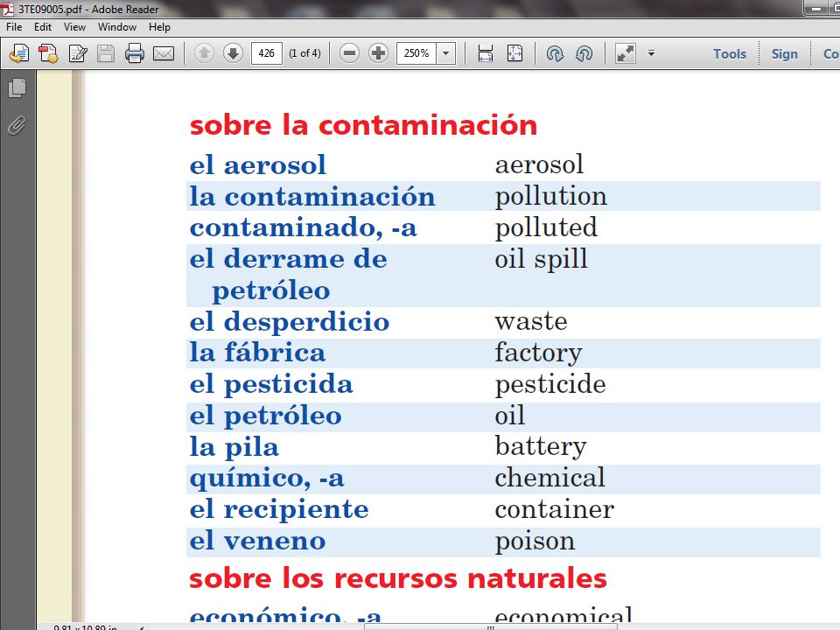Click the translation 'poison'
This screenshot has width=840, height=630.
point(535,541)
